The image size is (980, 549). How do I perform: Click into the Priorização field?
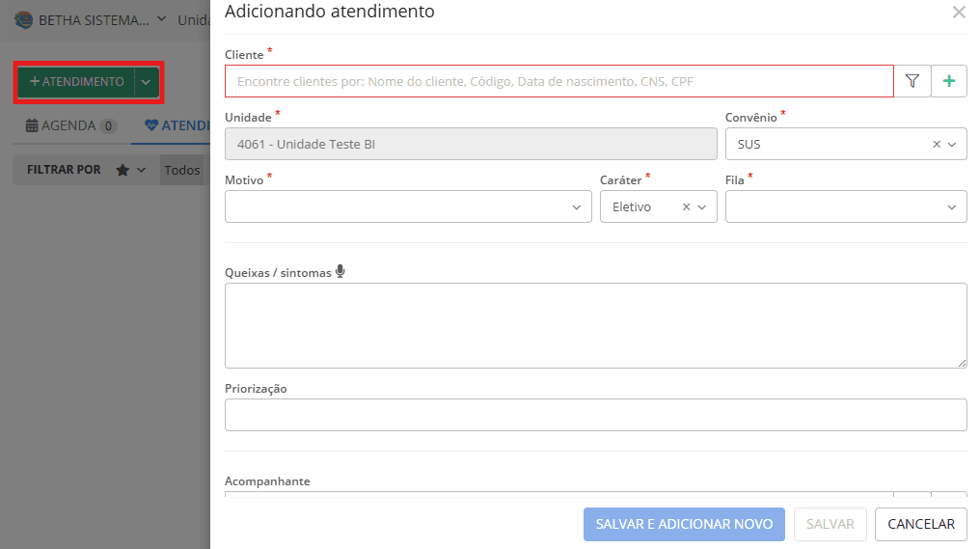595,415
